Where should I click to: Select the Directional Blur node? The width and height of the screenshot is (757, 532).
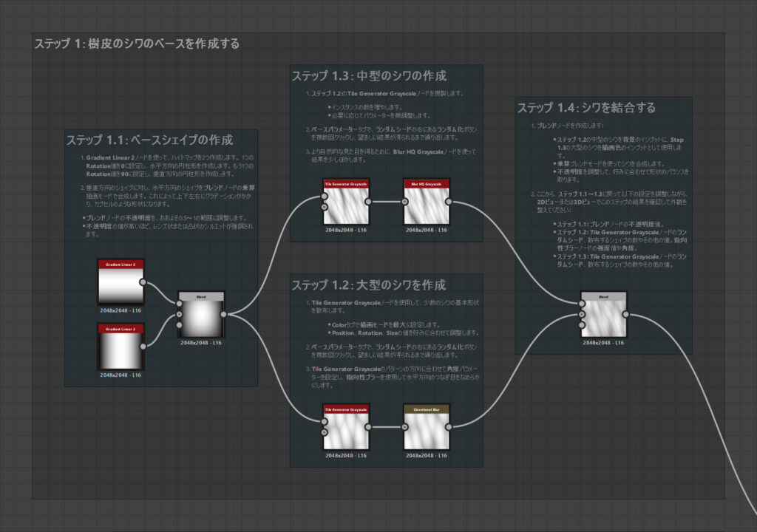point(427,429)
